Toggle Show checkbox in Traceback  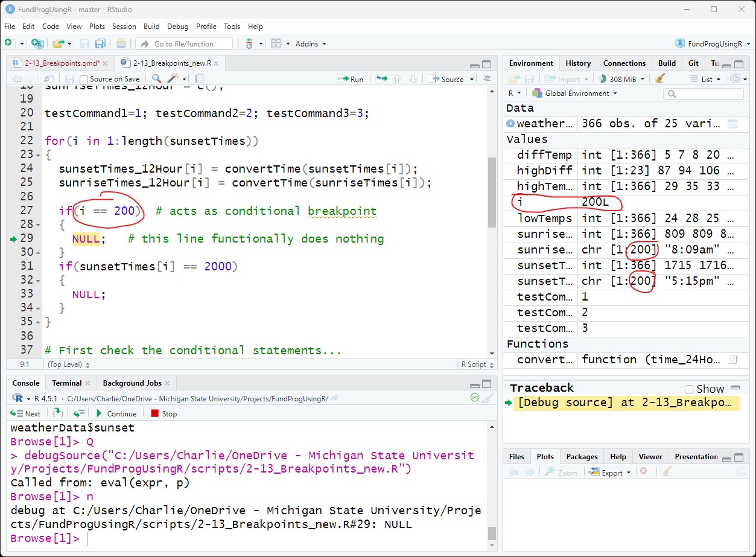(689, 389)
